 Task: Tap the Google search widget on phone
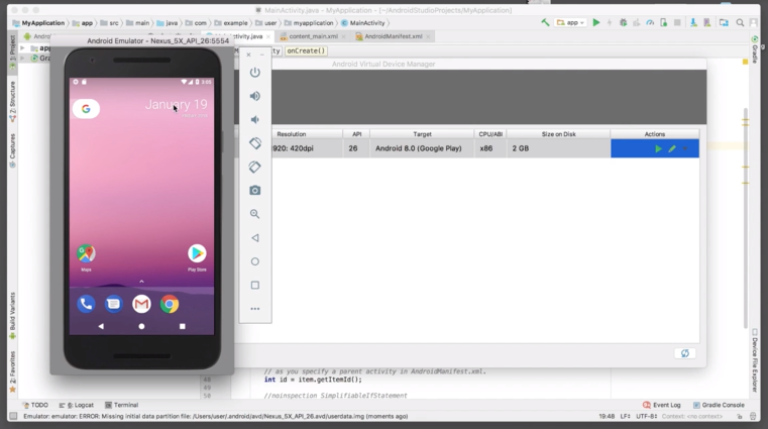[x=86, y=109]
